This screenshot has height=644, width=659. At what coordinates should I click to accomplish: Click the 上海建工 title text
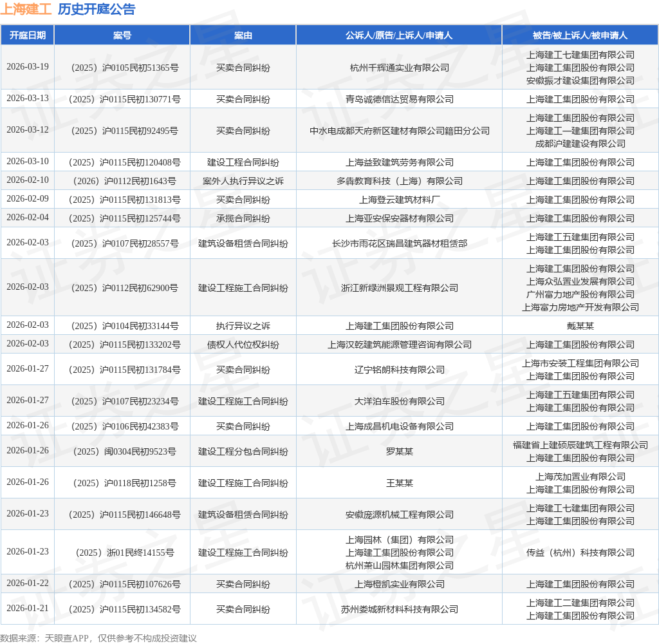(26, 9)
